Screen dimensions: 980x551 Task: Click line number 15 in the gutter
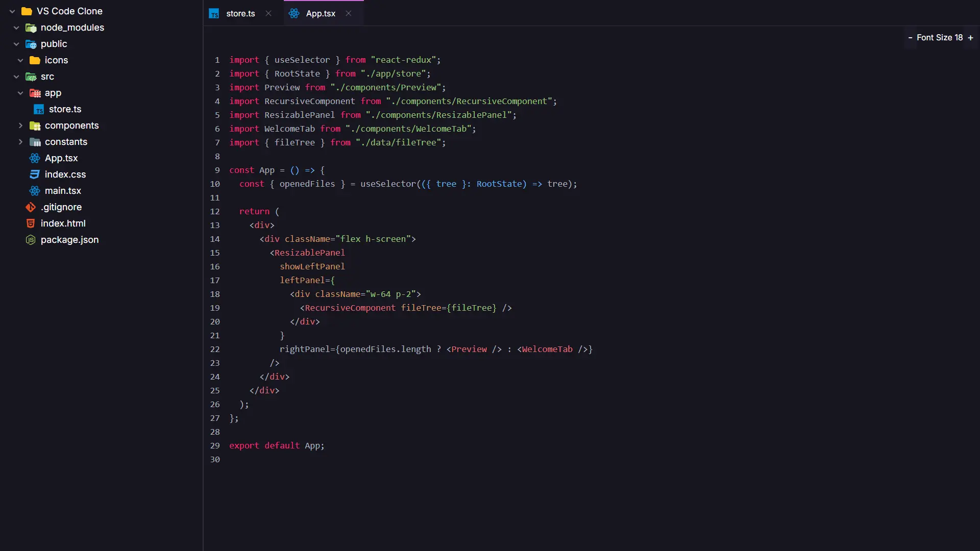215,253
